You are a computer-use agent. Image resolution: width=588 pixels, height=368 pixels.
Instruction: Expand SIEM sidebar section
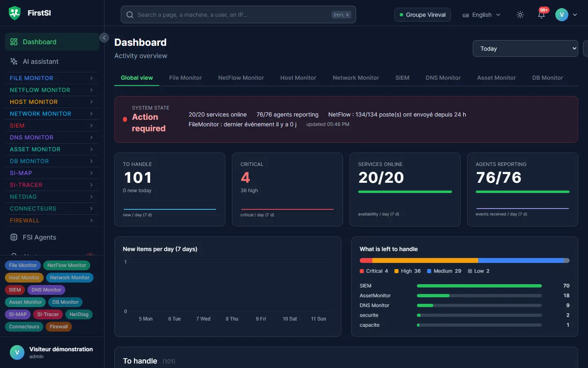[51, 126]
